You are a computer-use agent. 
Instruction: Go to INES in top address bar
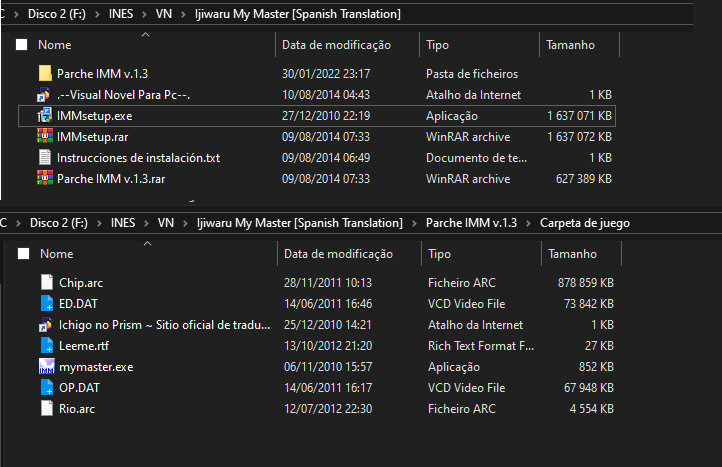click(x=121, y=14)
